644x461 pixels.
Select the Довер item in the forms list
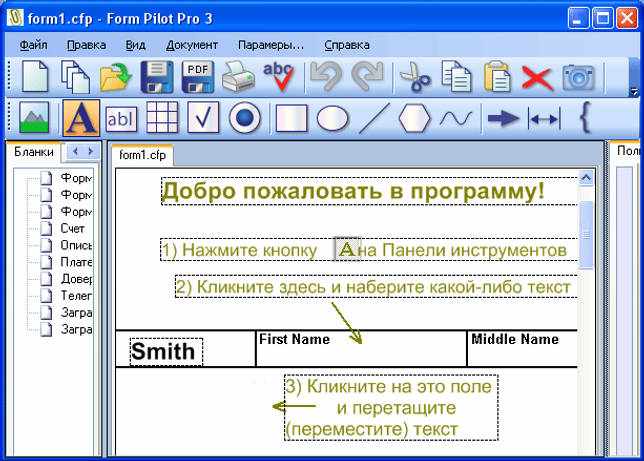coord(76,279)
